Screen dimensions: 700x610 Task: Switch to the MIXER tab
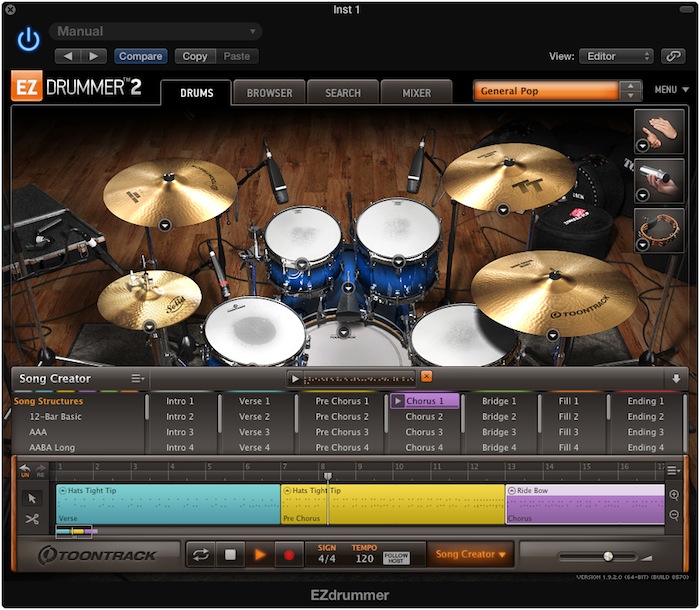[x=417, y=93]
